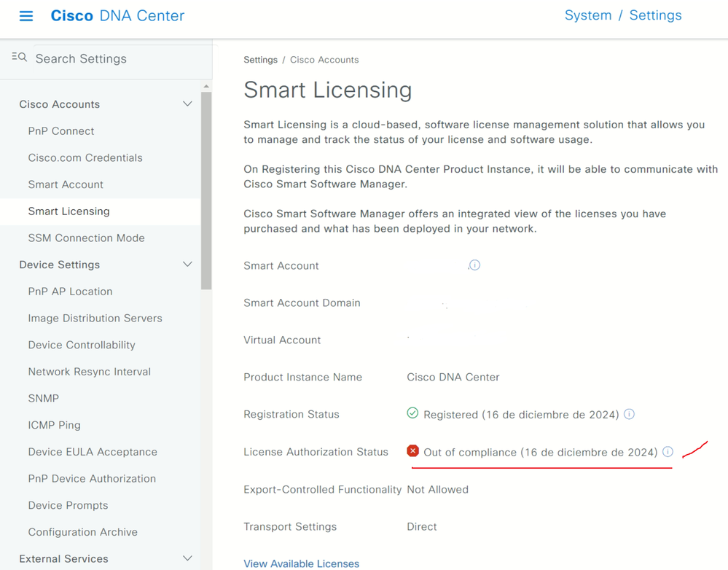
Task: Click the Product Instance Name value Cisco DNA Center
Action: click(x=453, y=377)
